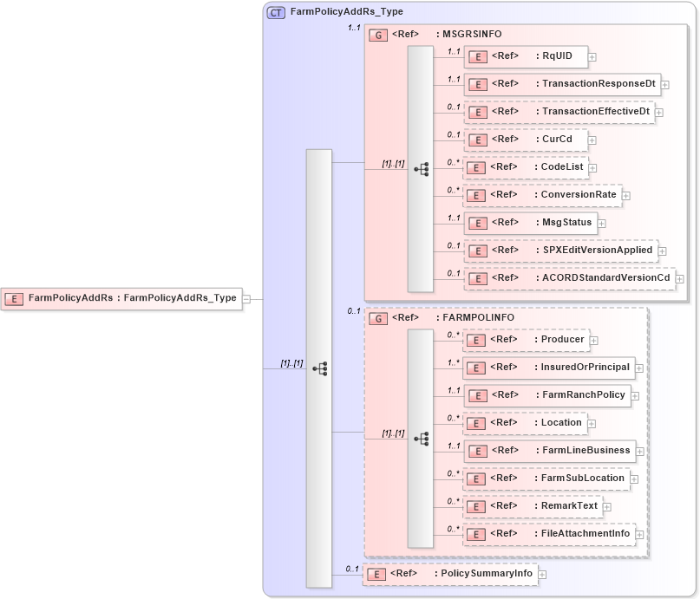This screenshot has width=700, height=599.
Task: Select the sequence compositor icon inside FARMPOLINFO
Action: pyautogui.click(x=422, y=439)
